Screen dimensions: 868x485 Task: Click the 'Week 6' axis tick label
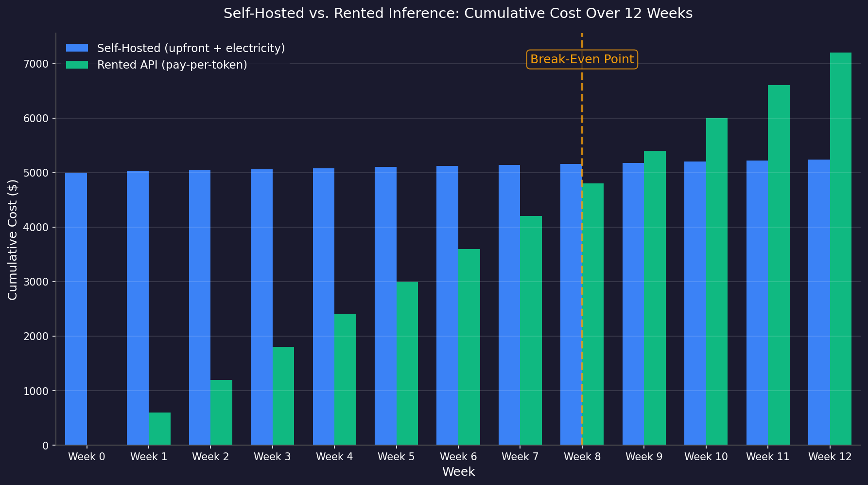tap(458, 457)
